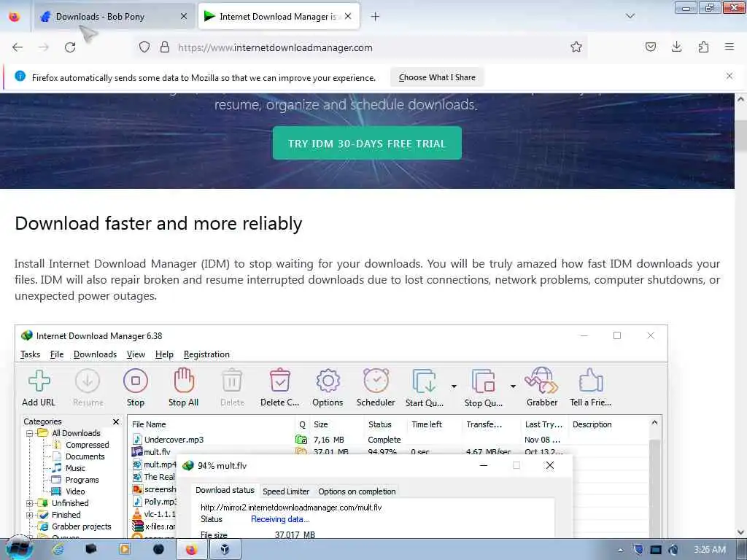Open the Tasks menu in IDM
The height and width of the screenshot is (560, 747).
coord(30,354)
